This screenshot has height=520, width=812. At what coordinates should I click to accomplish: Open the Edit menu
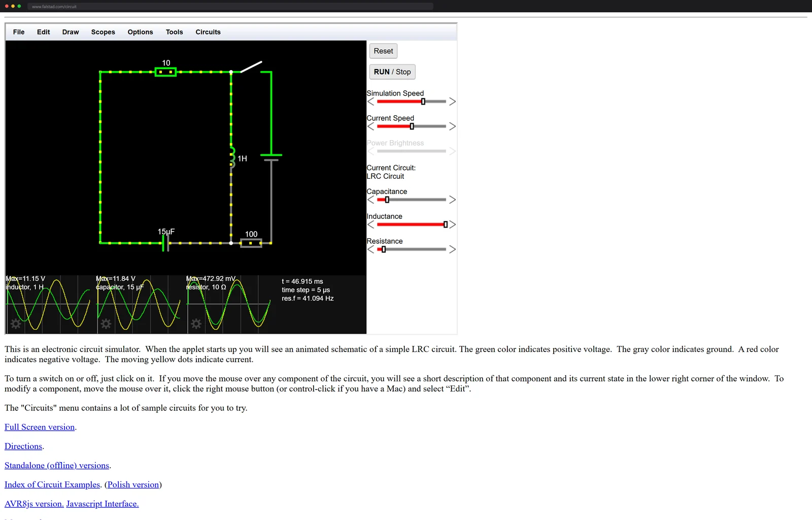44,32
